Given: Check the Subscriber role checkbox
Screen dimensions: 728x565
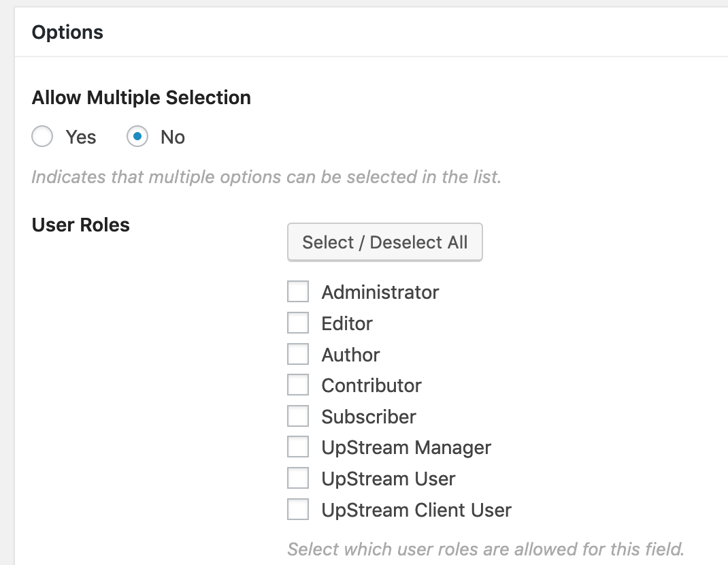Looking at the screenshot, I should pos(298,416).
